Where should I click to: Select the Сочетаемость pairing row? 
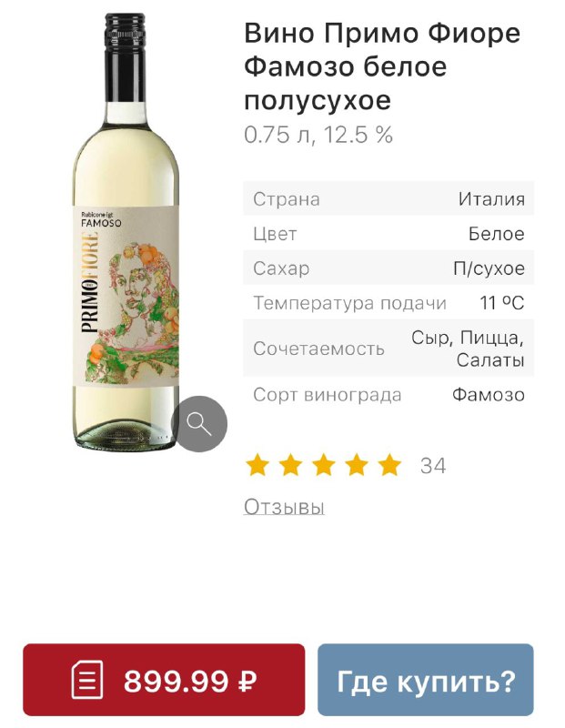389,349
